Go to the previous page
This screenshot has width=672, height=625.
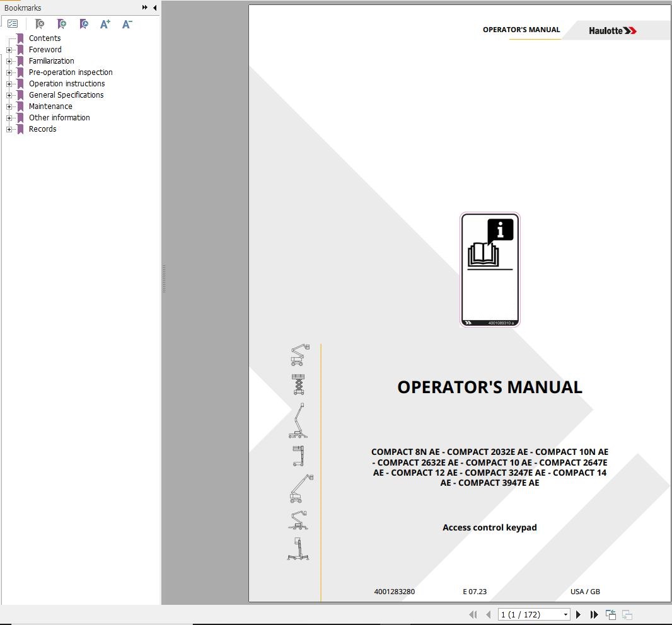point(488,615)
